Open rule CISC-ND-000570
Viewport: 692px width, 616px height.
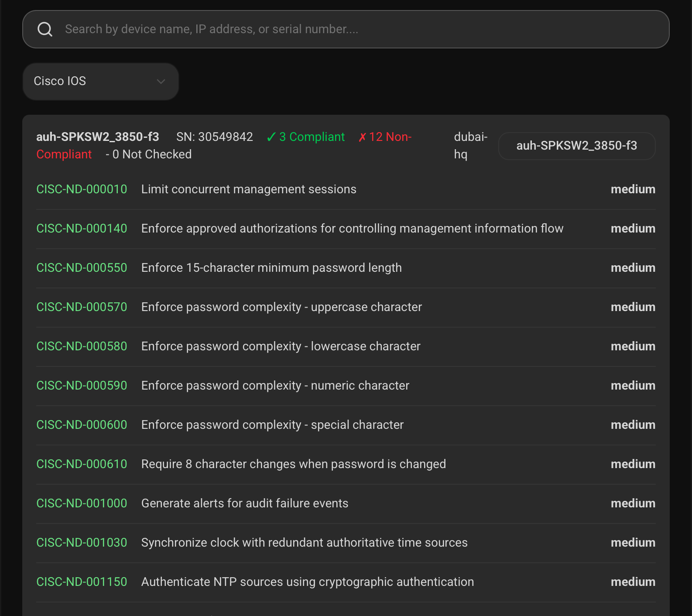pyautogui.click(x=82, y=307)
